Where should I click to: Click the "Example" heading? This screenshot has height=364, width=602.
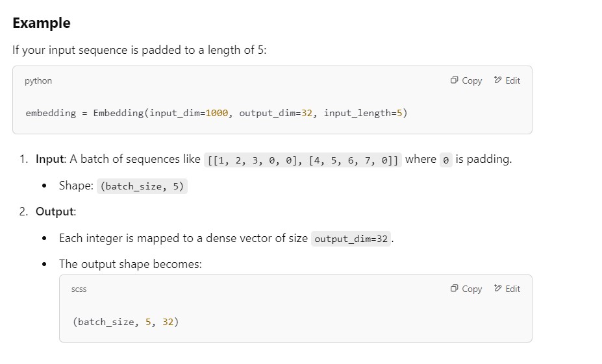coord(42,23)
